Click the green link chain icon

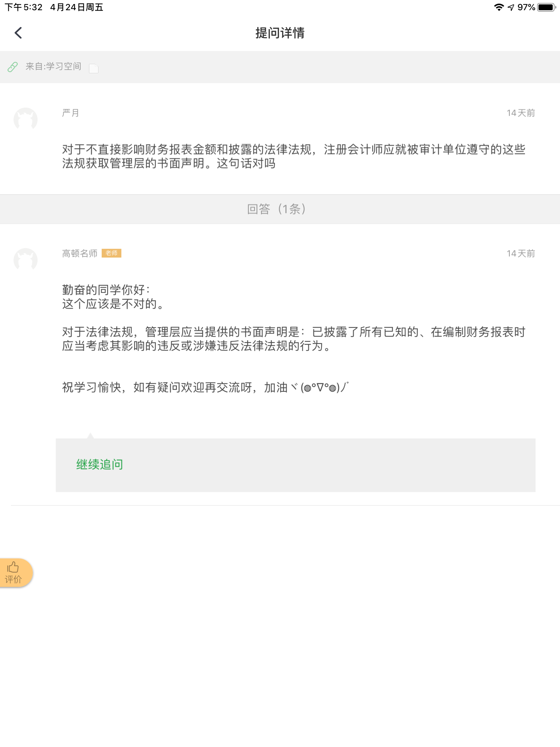click(13, 67)
